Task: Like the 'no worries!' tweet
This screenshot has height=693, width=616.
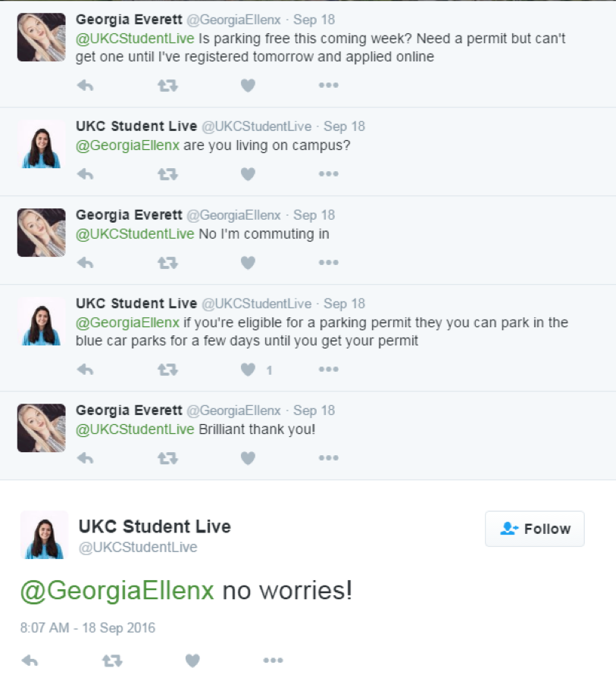Action: coord(192,660)
